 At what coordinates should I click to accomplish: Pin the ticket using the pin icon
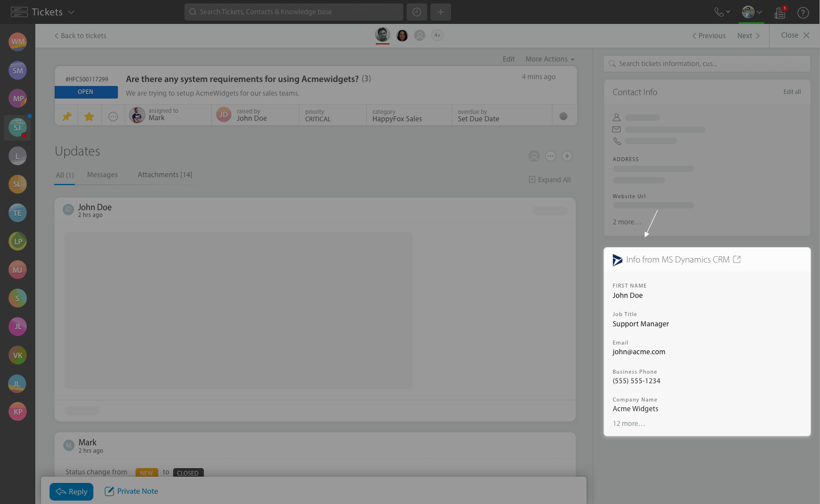(x=66, y=115)
